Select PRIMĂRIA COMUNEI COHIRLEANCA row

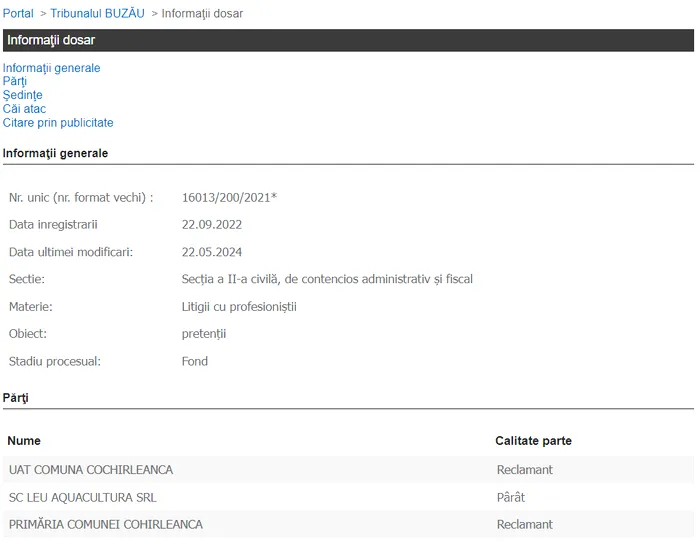coord(348,524)
